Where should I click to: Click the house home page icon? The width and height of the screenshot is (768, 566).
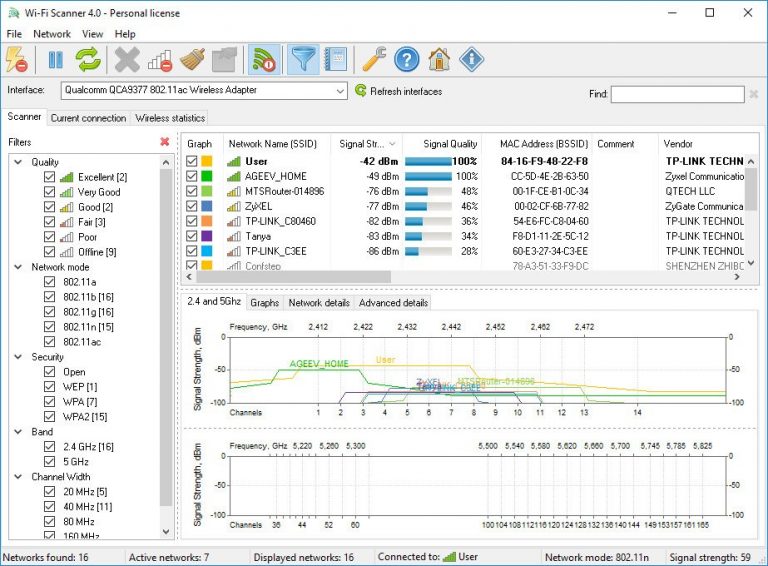pyautogui.click(x=439, y=60)
